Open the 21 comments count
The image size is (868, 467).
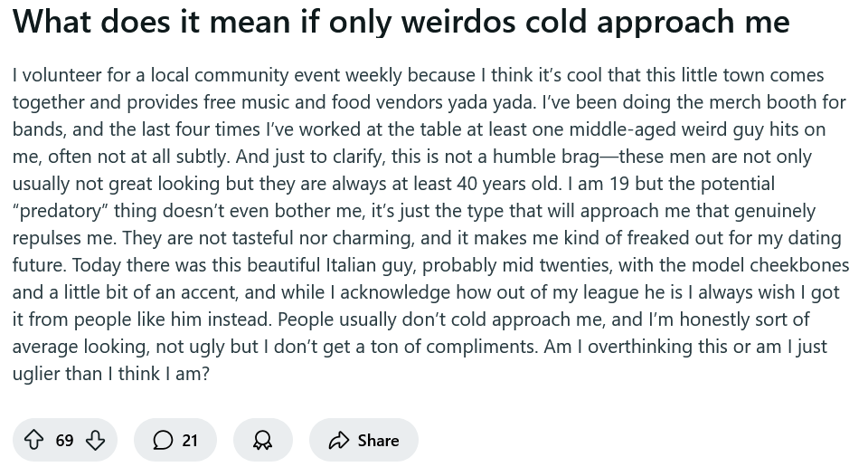[190, 441]
